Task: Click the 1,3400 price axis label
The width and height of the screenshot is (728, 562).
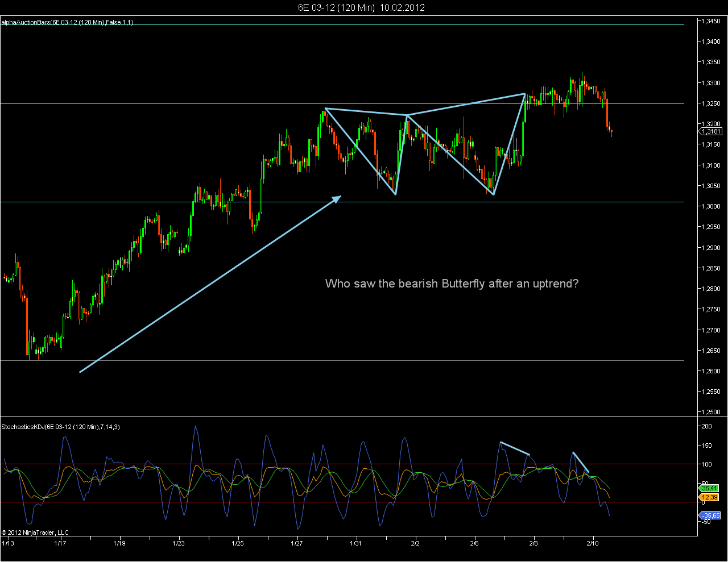Action: click(711, 42)
